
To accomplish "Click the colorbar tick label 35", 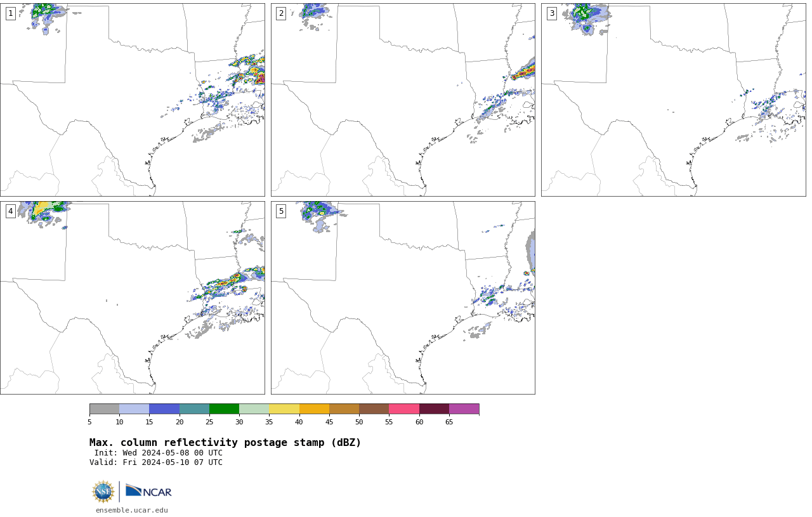I will tap(269, 422).
